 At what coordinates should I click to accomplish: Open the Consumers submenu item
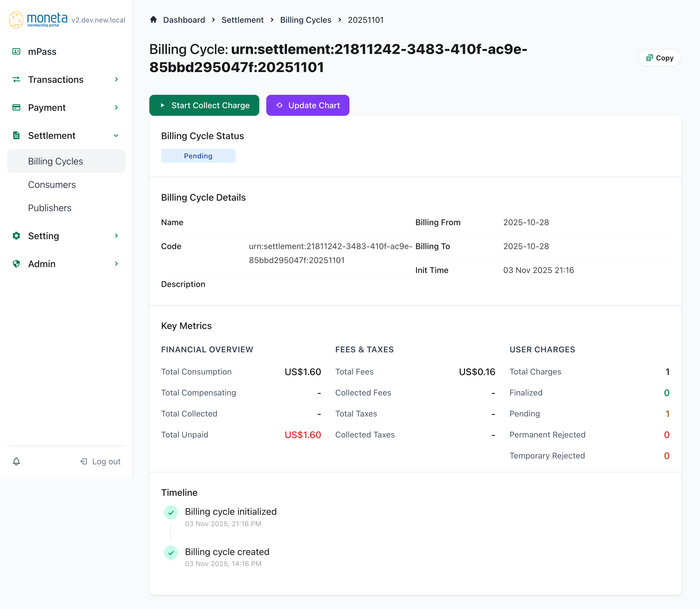(52, 185)
